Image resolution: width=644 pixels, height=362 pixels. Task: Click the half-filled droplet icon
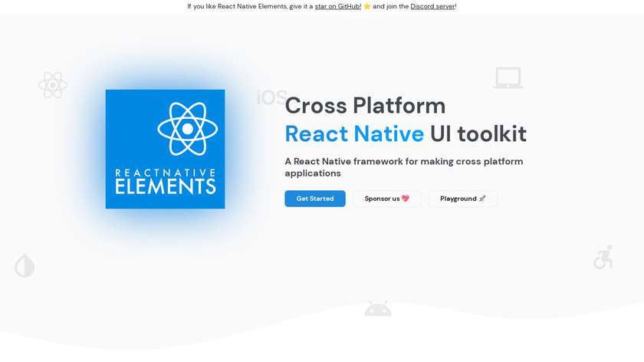tap(25, 265)
